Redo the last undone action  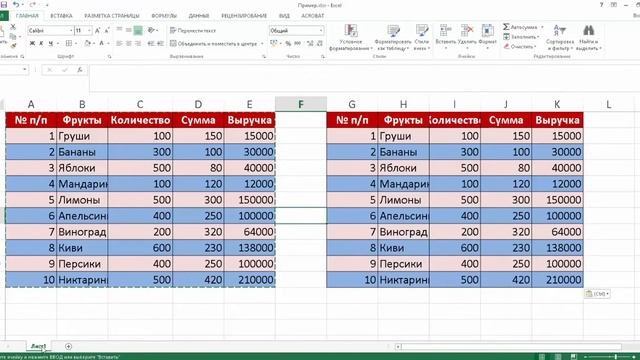click(x=33, y=5)
